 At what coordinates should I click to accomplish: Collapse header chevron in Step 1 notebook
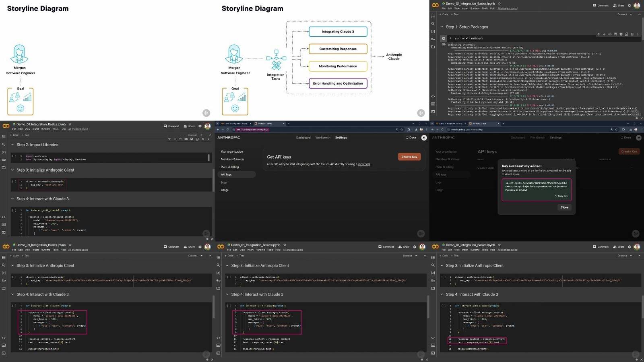[x=639, y=14]
